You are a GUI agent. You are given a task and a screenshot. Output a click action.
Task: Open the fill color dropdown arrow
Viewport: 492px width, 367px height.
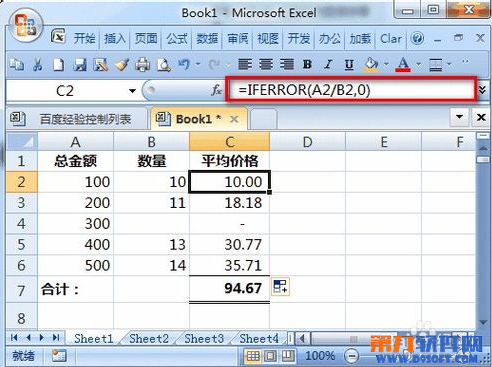(x=386, y=64)
